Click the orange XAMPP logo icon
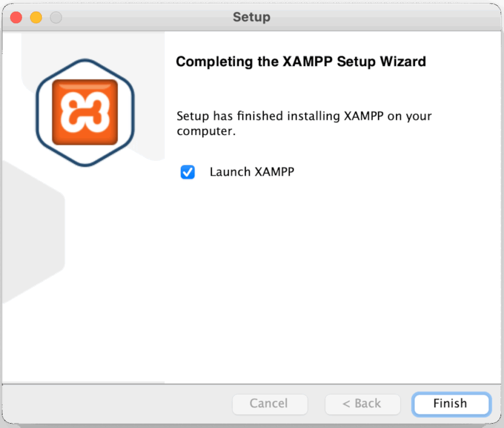Viewport: 504px width, 428px height. coord(85,112)
